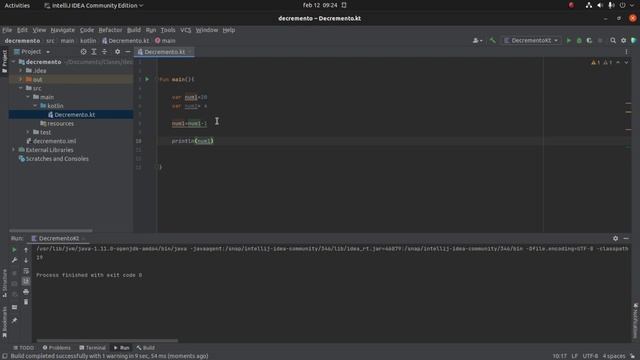Open Project panel options gear
Image resolution: width=640 pixels, height=360 pixels.
pos(117,52)
